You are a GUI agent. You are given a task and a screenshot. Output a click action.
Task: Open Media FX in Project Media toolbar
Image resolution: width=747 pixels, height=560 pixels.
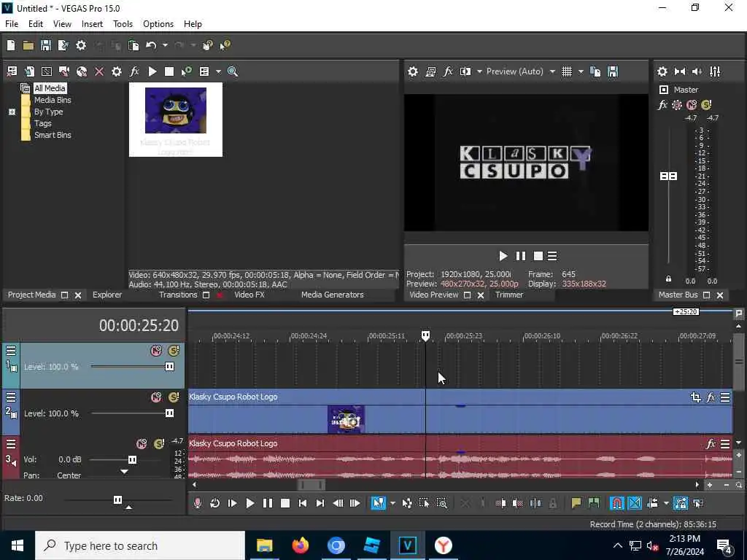point(134,71)
